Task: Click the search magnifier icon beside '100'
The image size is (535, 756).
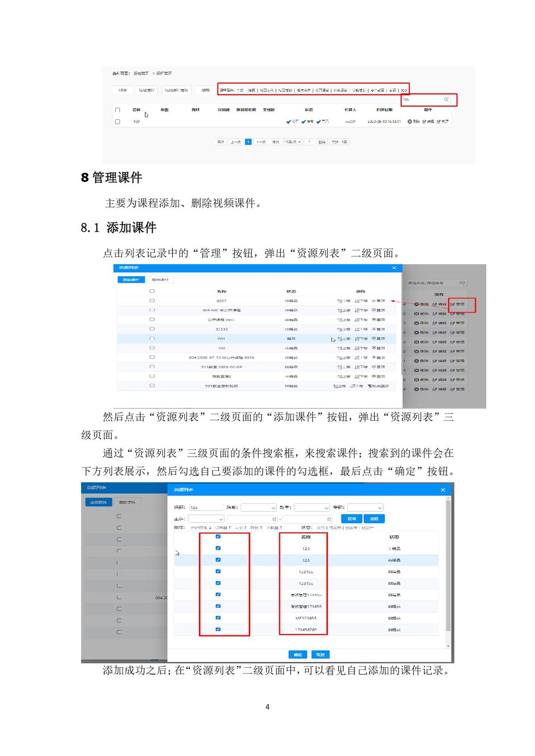Action: pos(446,99)
